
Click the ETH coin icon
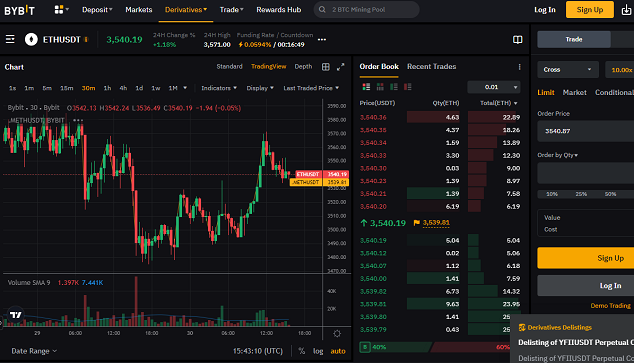(x=31, y=39)
